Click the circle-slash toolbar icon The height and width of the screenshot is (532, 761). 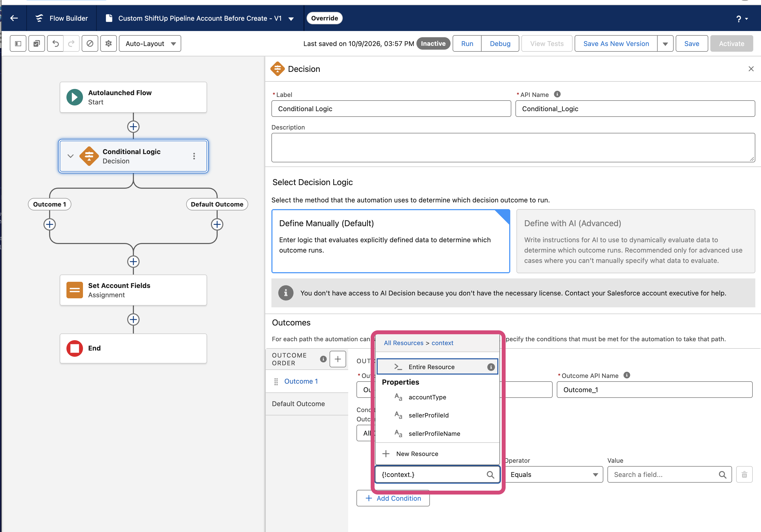click(x=90, y=43)
